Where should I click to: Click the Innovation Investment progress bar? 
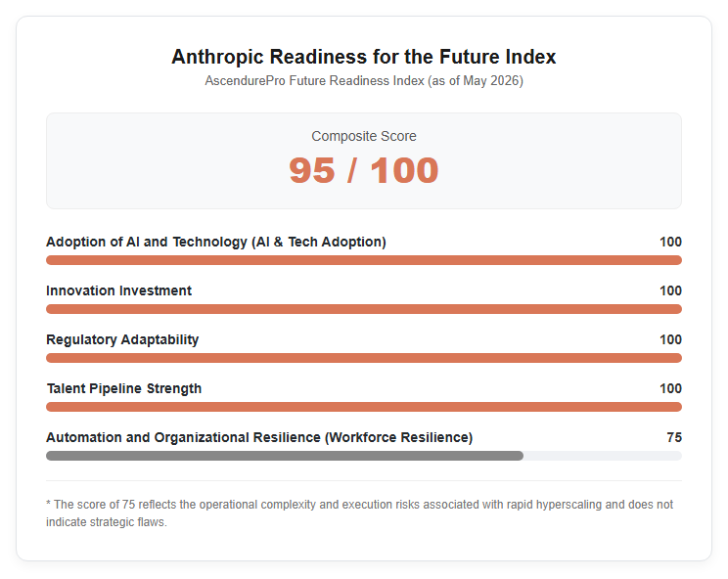[364, 309]
